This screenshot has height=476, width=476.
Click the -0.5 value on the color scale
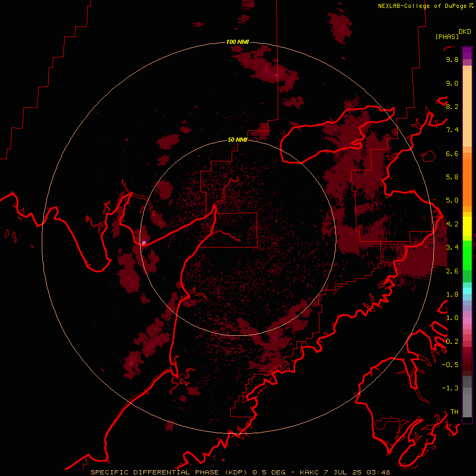[x=450, y=365]
